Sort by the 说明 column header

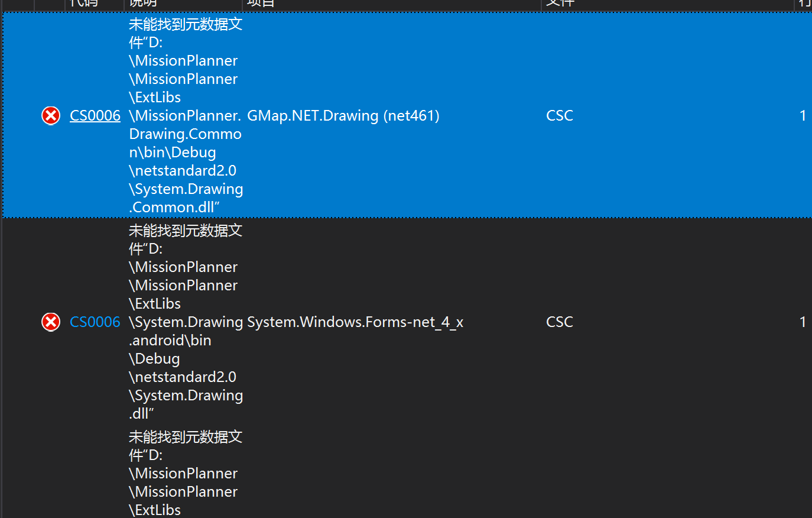coord(183,4)
